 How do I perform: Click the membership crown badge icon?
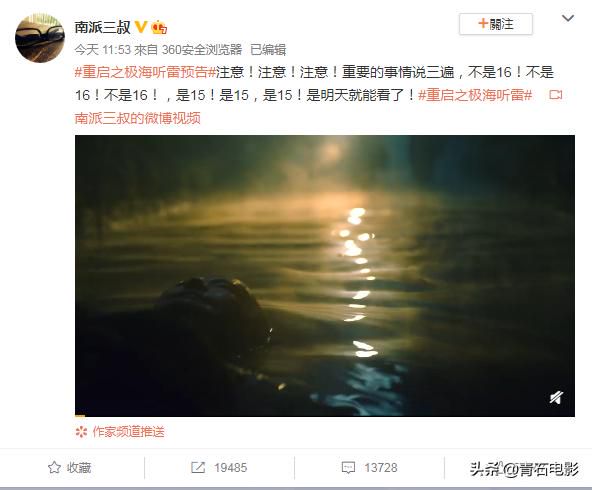159,28
